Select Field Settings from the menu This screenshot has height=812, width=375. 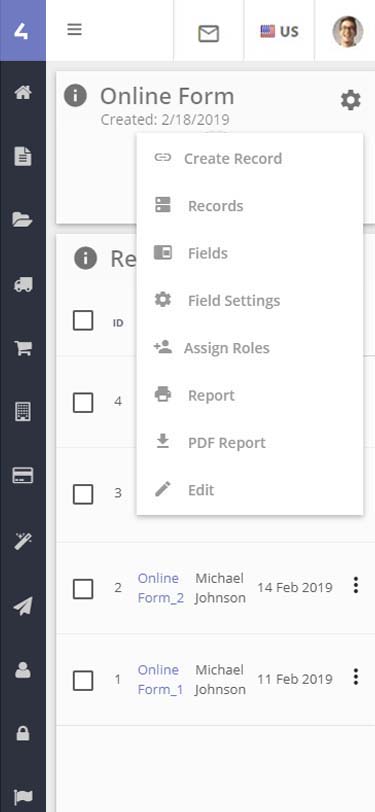click(250, 301)
